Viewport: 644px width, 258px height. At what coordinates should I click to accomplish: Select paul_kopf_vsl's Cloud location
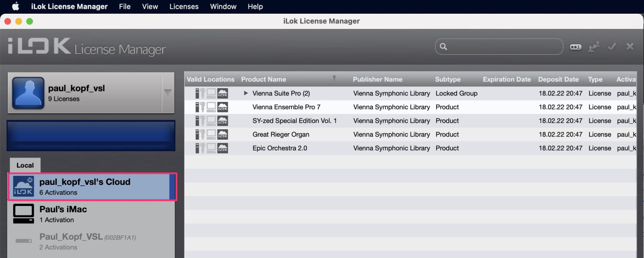coord(92,186)
